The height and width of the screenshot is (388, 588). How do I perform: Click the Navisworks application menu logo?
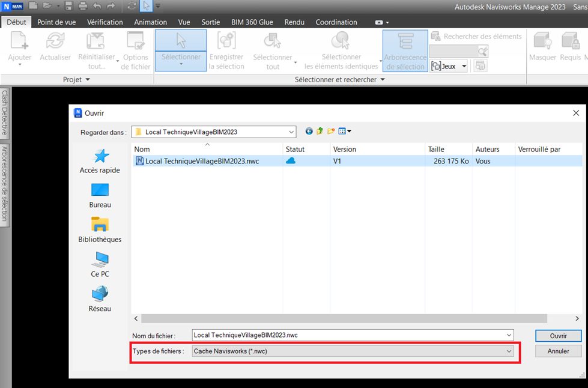click(x=13, y=6)
